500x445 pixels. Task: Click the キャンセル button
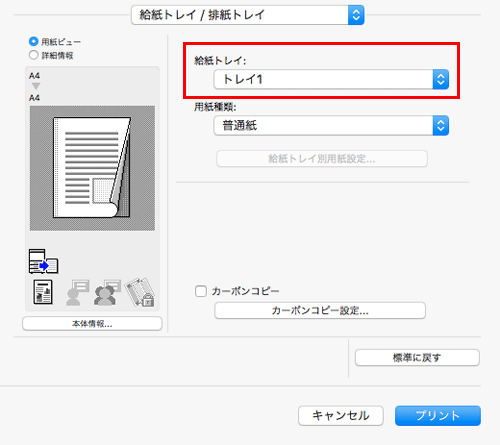click(x=341, y=416)
